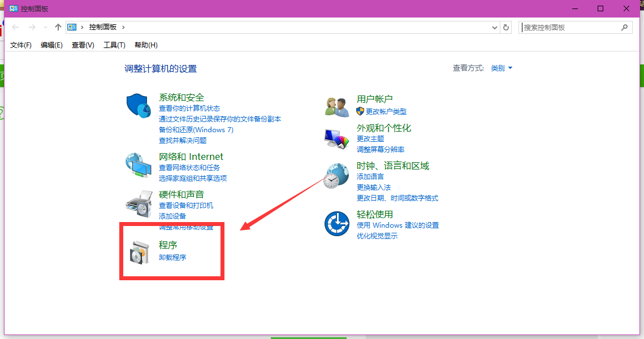Click 控制面板 breadcrumb in address bar
644x339 pixels.
pos(103,27)
